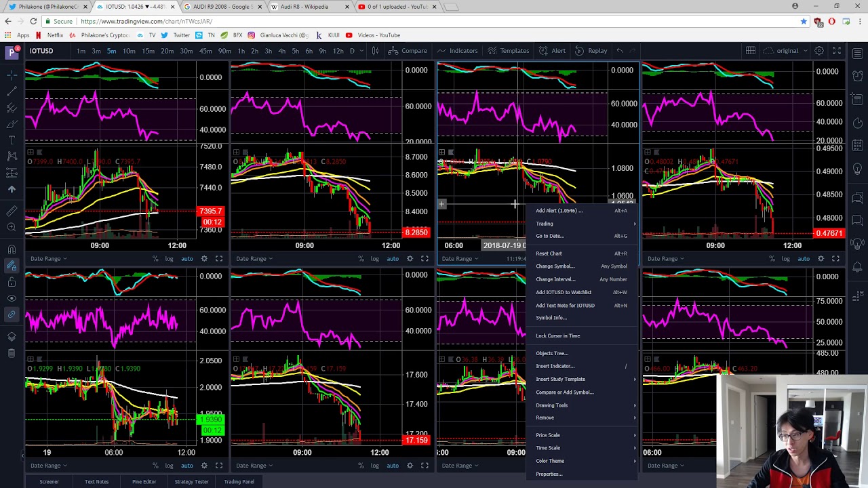The height and width of the screenshot is (488, 868).
Task: Open the alerts clock icon on right sidebar
Action: [858, 75]
